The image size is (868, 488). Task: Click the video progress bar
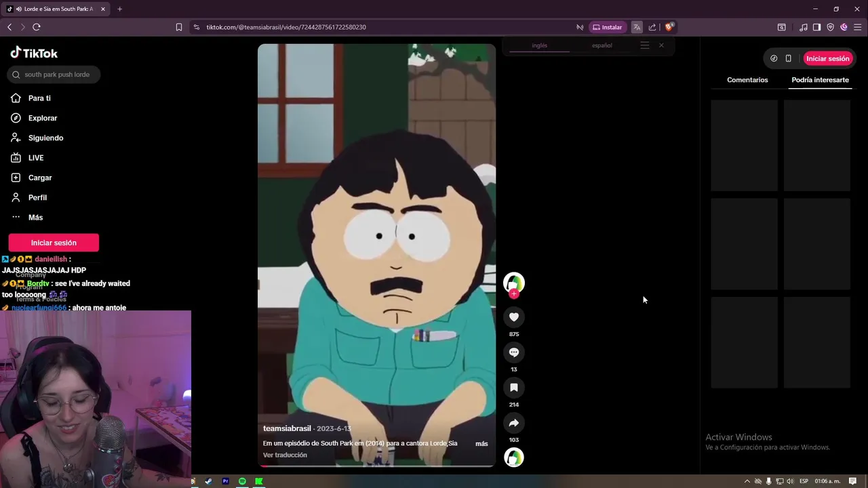[x=376, y=465]
